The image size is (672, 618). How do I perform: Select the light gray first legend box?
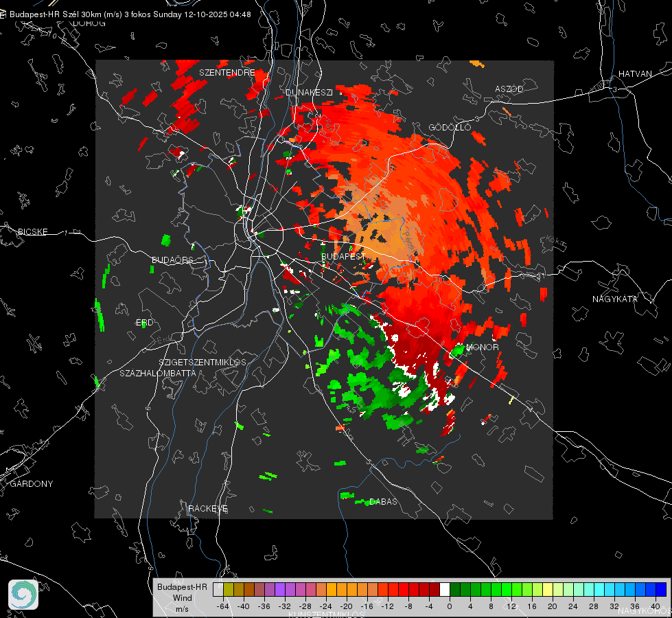point(218,589)
